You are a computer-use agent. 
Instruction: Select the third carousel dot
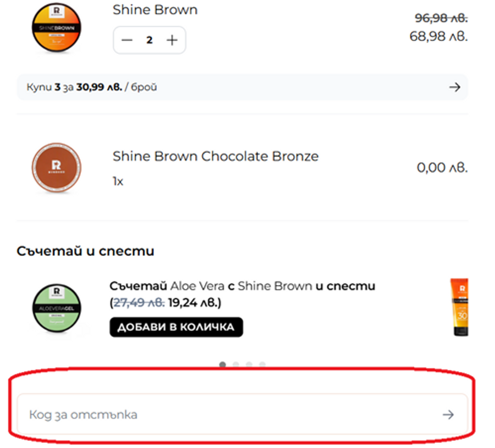(249, 364)
